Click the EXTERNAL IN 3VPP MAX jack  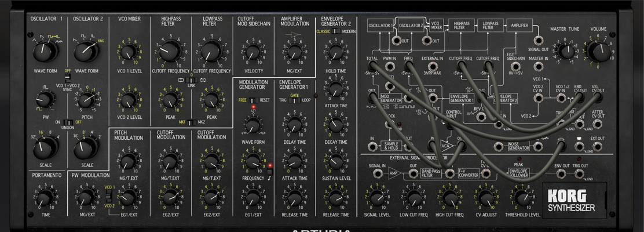(x=432, y=66)
